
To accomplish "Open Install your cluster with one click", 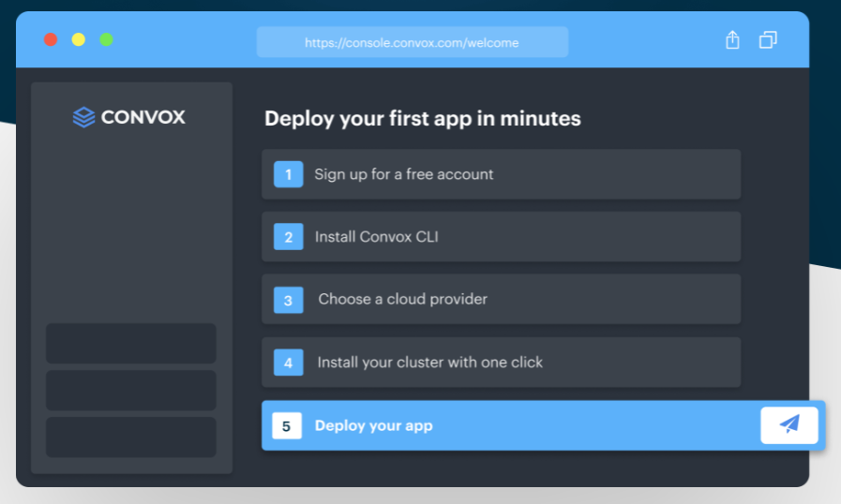I will (501, 363).
